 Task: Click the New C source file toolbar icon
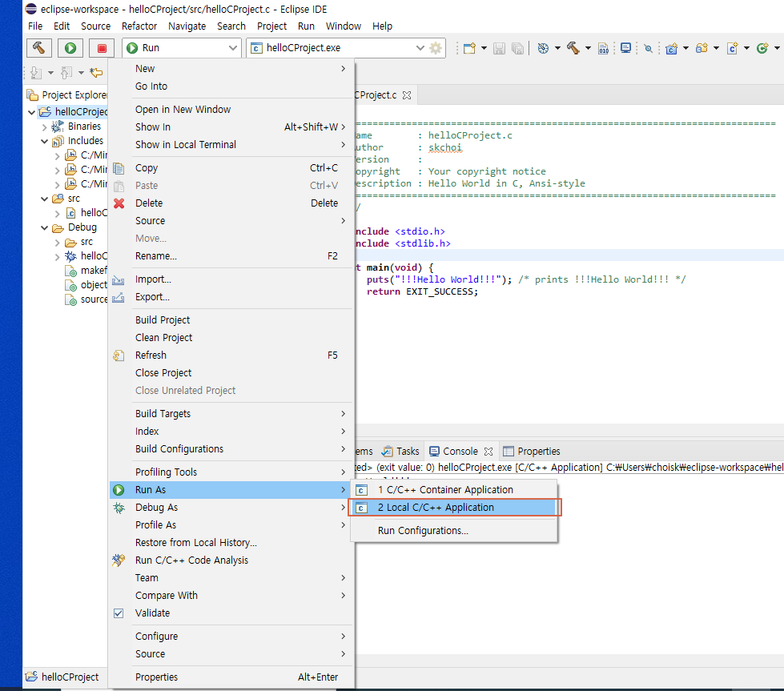click(733, 48)
